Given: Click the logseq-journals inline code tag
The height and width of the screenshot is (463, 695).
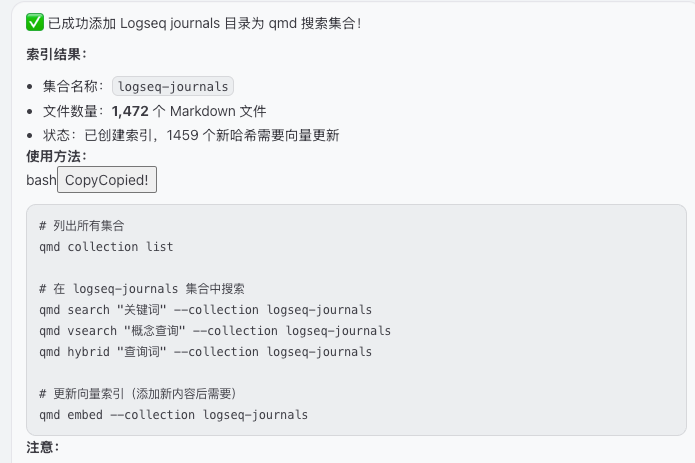Looking at the screenshot, I should click(173, 86).
